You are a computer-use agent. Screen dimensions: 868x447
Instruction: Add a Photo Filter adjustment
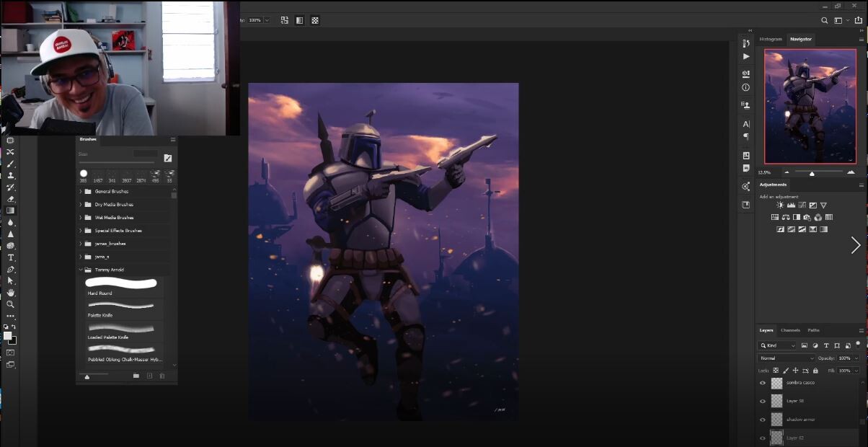pos(807,217)
